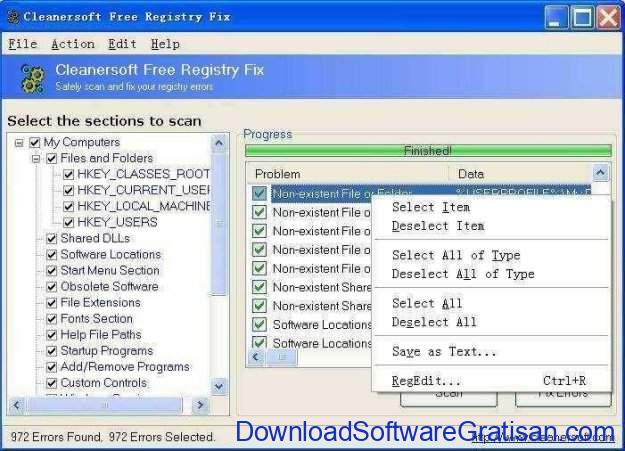Minimize the Registry Fix window
Viewport: 625px width, 451px height.
(556, 17)
